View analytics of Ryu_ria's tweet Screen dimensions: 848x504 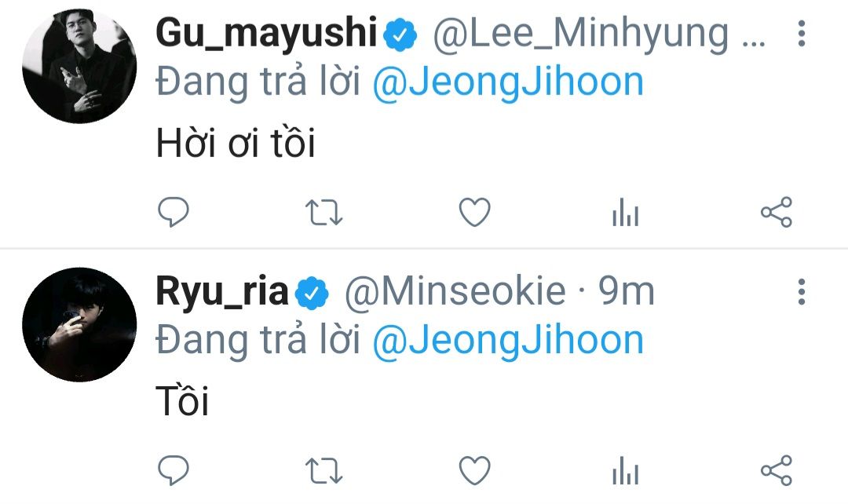(x=625, y=471)
